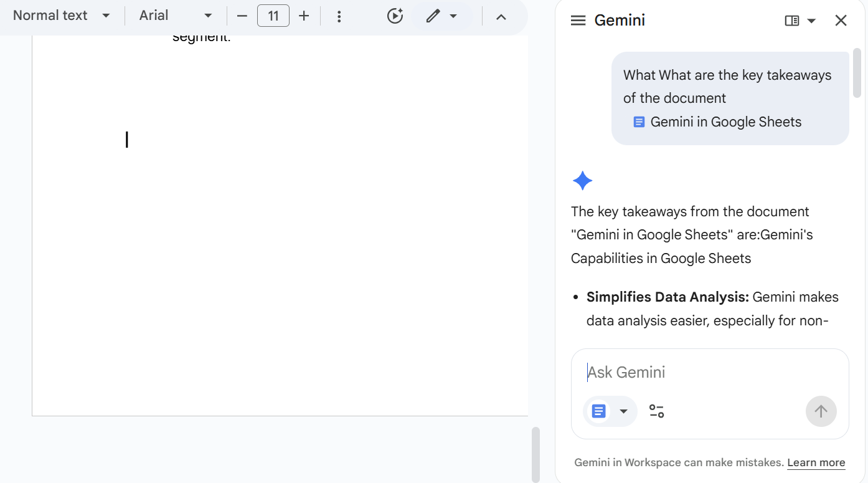Screen dimensions: 868x483
Task: Click the Gemini play sparkle toolbar icon
Action: [x=395, y=16]
